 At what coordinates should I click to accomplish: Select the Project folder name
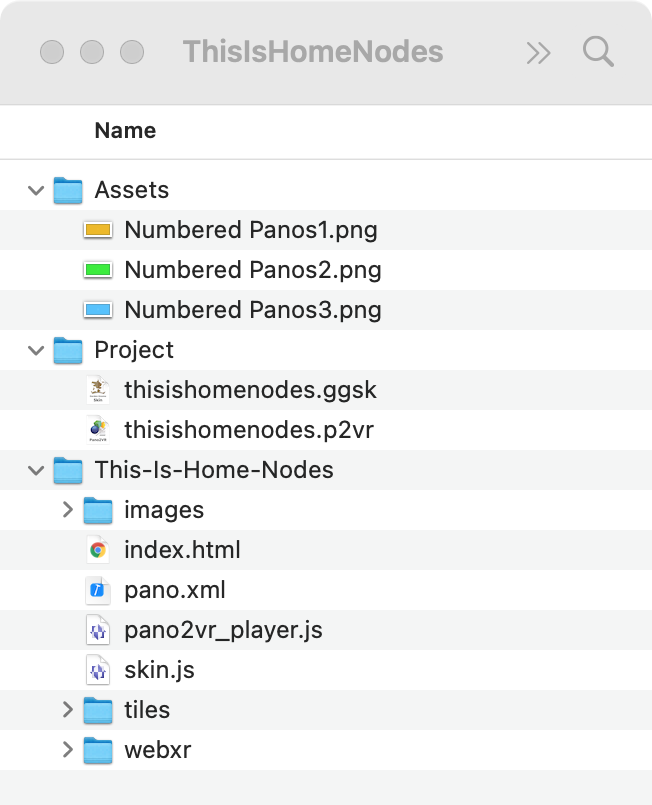[x=134, y=351]
